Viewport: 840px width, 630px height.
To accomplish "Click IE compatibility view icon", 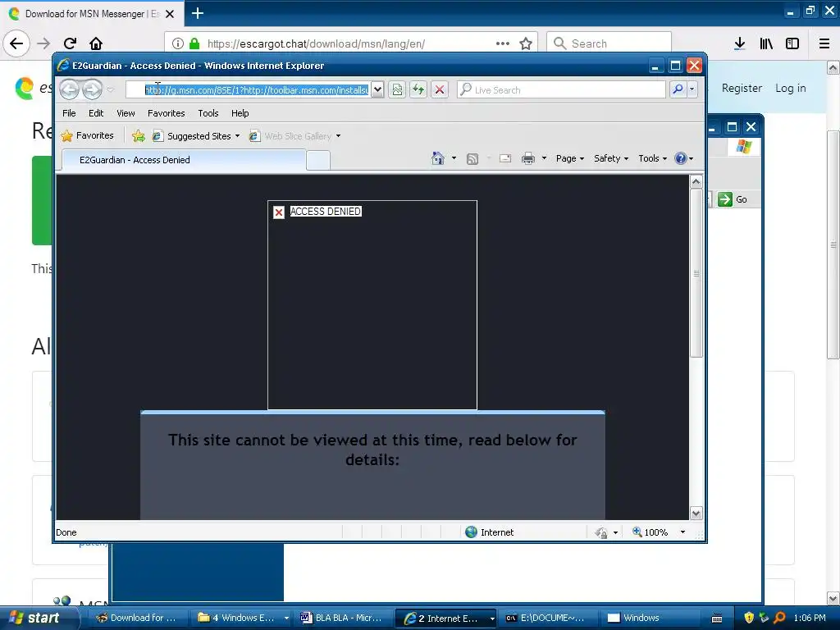I will (x=397, y=89).
